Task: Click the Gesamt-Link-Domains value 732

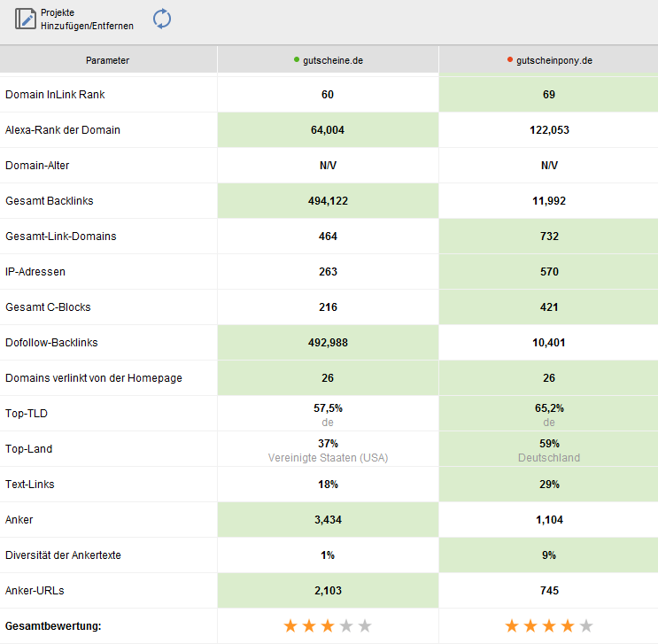Action: 549,237
